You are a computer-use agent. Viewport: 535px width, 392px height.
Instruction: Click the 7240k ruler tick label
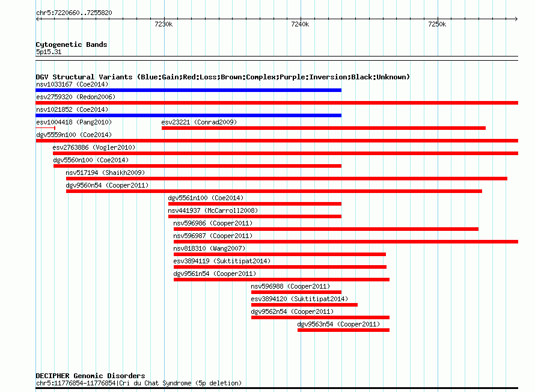tap(300, 24)
